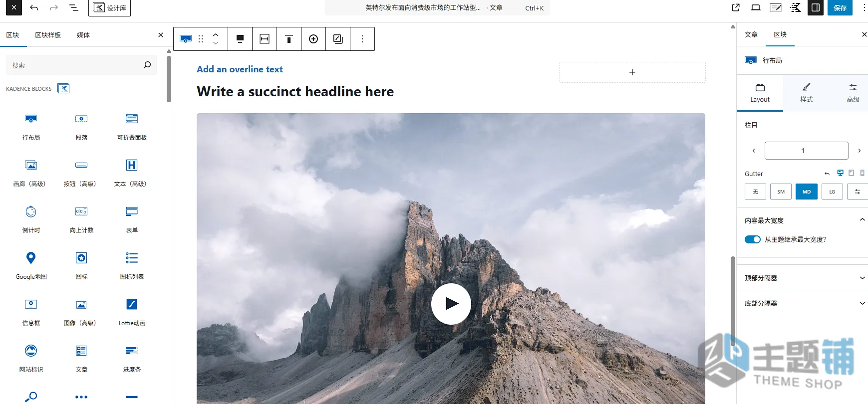Open the content width toolbar option
Viewport: 868px width, 404px height.
[x=265, y=39]
